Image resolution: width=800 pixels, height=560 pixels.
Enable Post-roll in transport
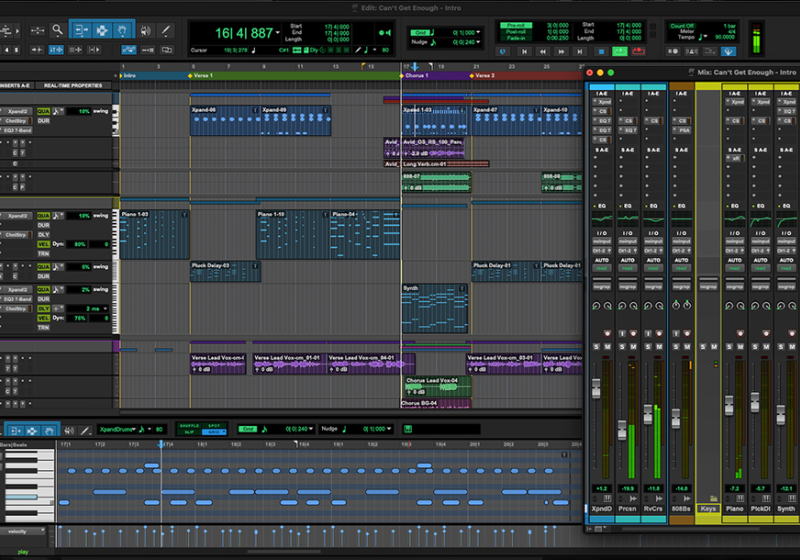(x=516, y=32)
